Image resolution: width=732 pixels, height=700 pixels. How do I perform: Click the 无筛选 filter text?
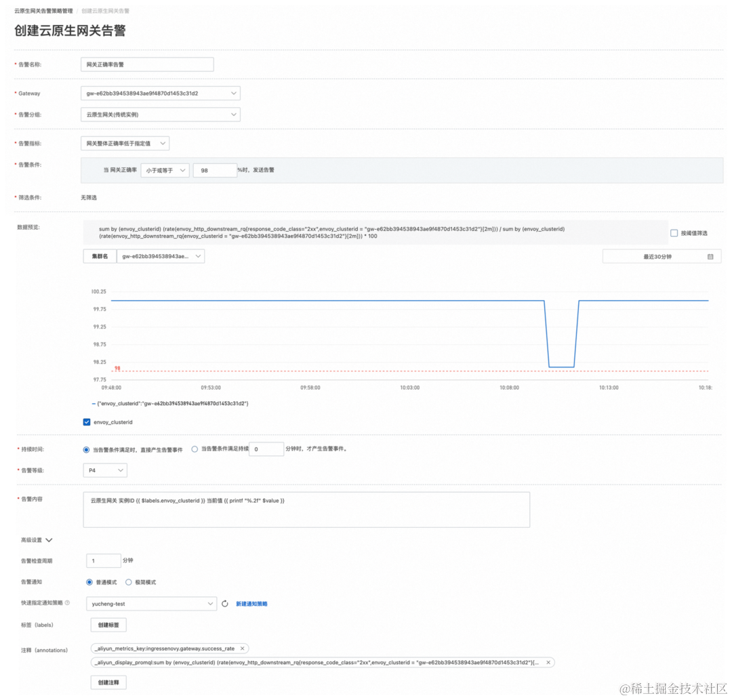89,197
